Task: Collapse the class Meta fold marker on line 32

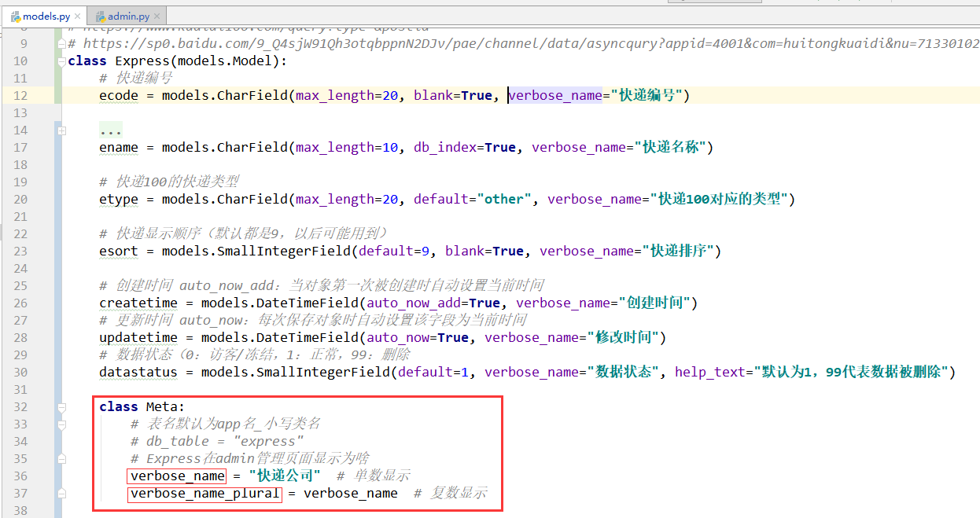Action: point(61,407)
